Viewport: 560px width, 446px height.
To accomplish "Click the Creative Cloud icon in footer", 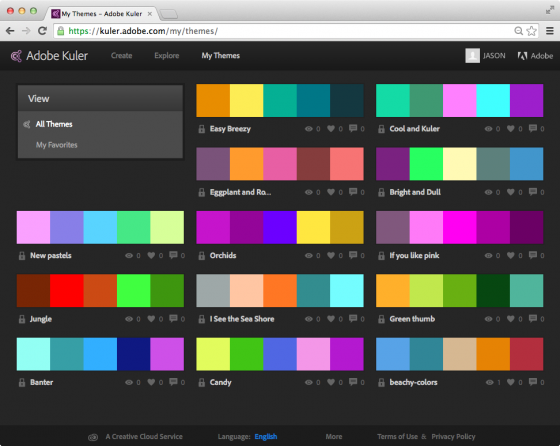I will click(93, 437).
